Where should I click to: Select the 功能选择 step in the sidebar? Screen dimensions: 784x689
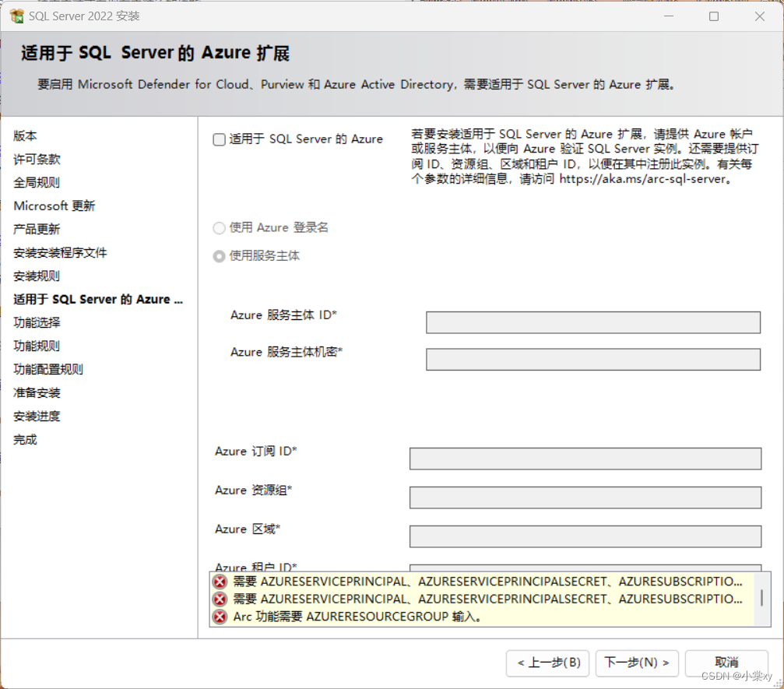pos(37,322)
